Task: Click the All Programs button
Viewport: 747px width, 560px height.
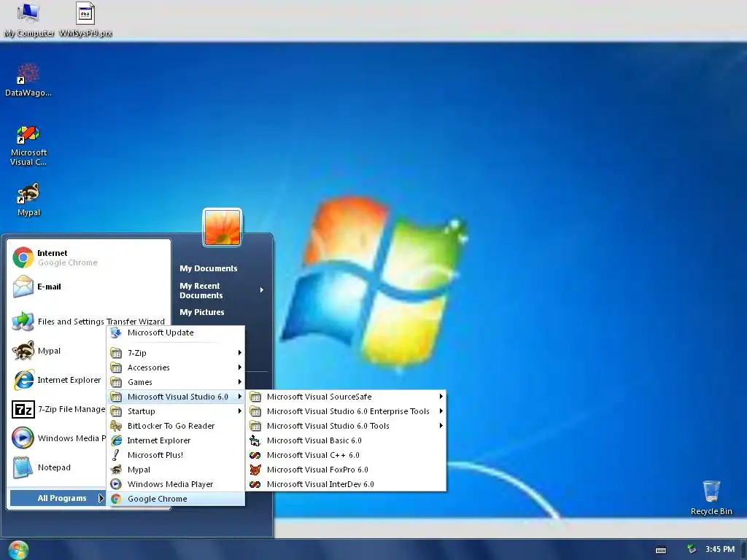Action: tap(58, 498)
